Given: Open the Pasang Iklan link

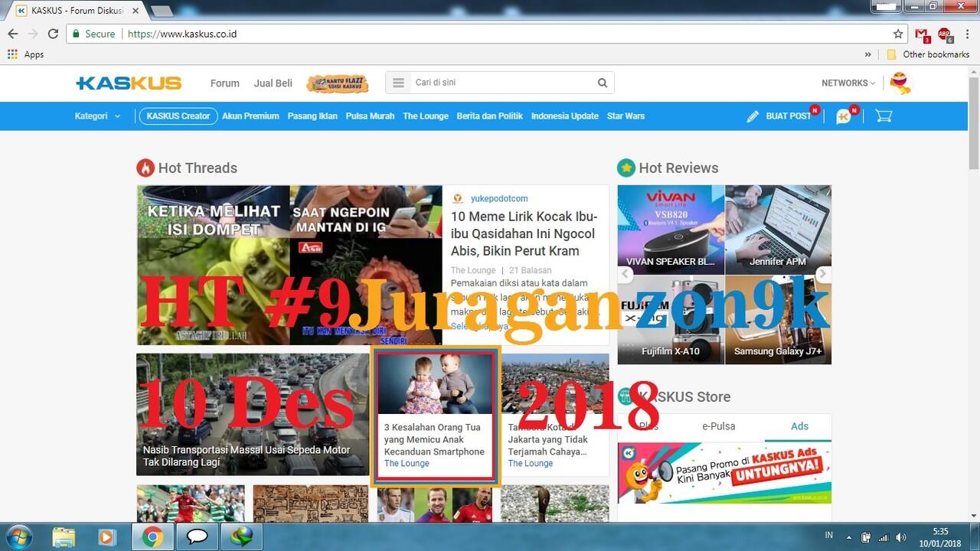Looking at the screenshot, I should tap(312, 116).
